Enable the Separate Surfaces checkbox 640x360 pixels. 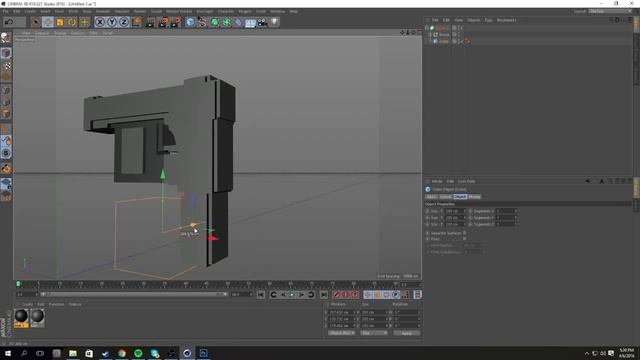[464, 233]
